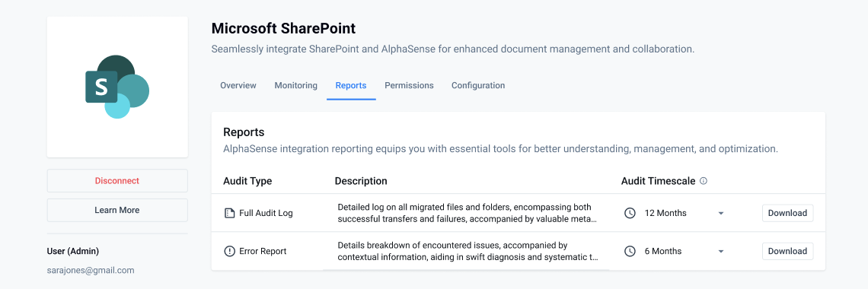Click the Description column header
The image size is (868, 289).
coord(361,181)
